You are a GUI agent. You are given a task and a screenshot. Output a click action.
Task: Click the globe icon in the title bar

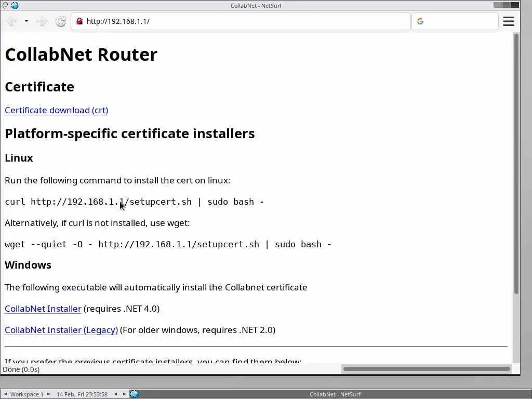[x=15, y=5]
